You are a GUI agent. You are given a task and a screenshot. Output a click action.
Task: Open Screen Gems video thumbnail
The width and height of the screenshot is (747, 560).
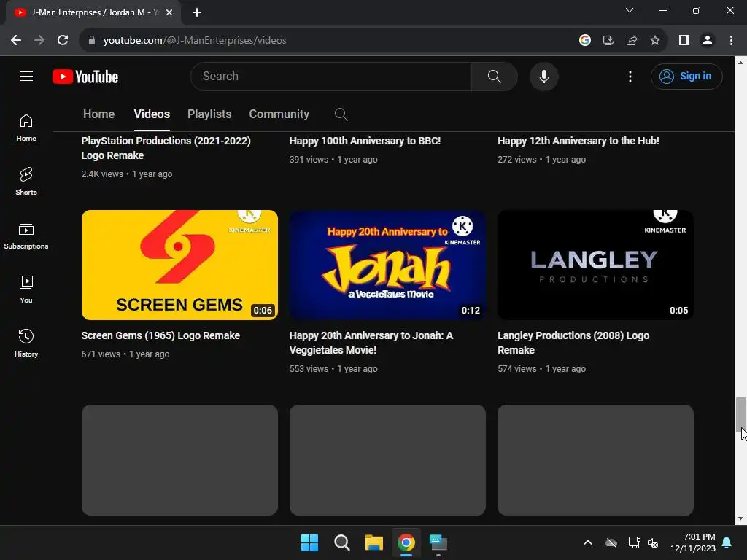point(179,265)
